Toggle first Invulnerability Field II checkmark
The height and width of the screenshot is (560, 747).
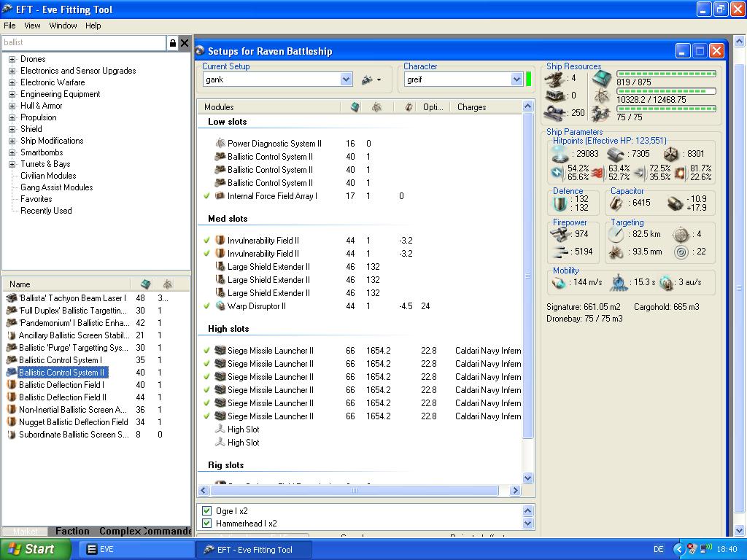pyautogui.click(x=206, y=241)
